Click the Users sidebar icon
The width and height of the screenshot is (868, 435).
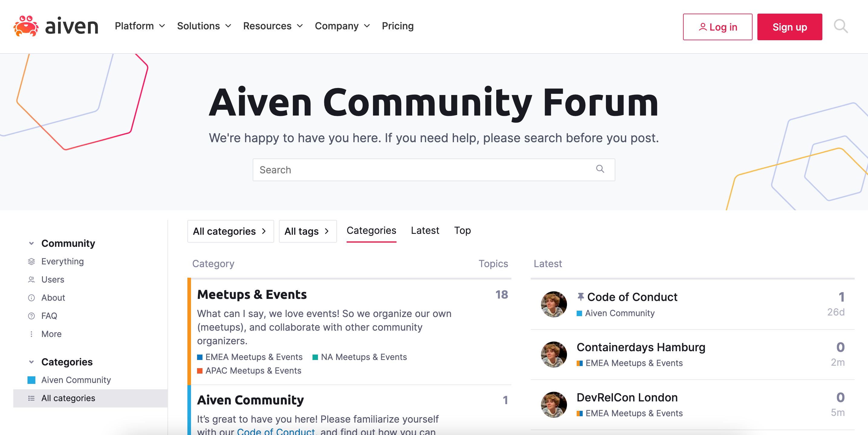tap(31, 280)
